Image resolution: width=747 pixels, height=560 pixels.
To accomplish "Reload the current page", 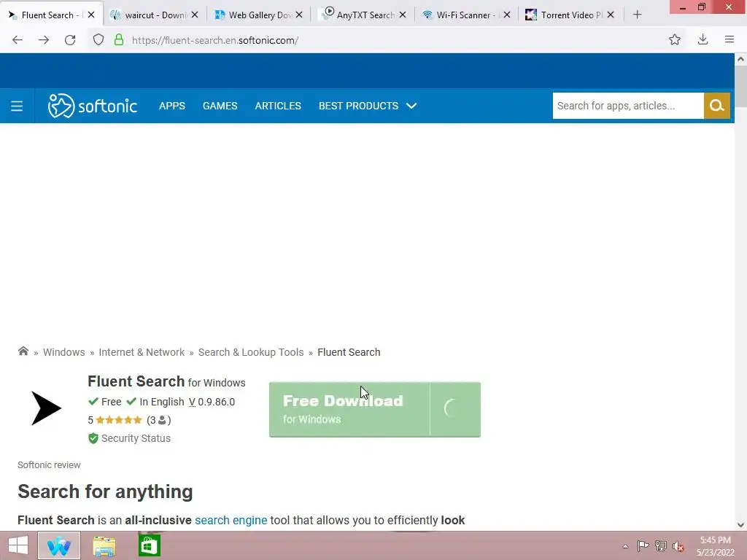I will click(x=70, y=40).
